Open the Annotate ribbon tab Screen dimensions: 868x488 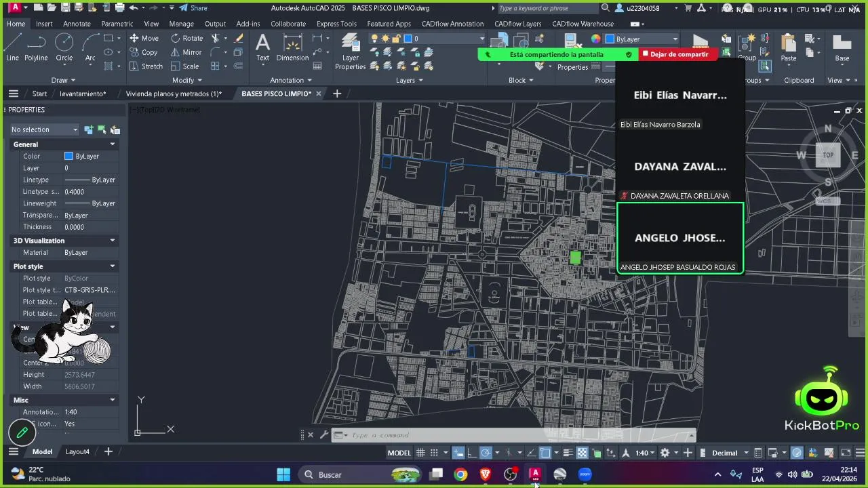77,24
